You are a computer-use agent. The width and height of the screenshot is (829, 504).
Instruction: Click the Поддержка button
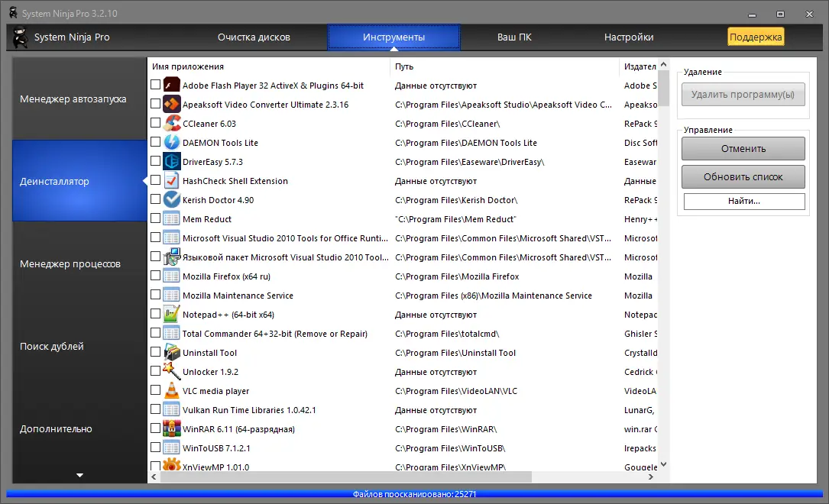[756, 37]
